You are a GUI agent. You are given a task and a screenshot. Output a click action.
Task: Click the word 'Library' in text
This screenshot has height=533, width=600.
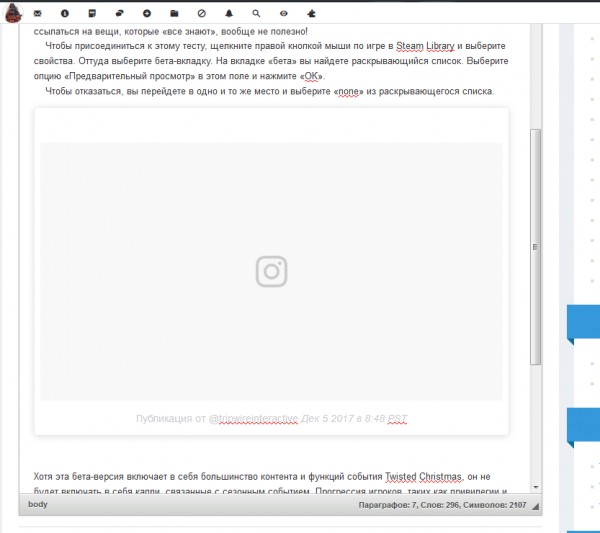point(440,46)
